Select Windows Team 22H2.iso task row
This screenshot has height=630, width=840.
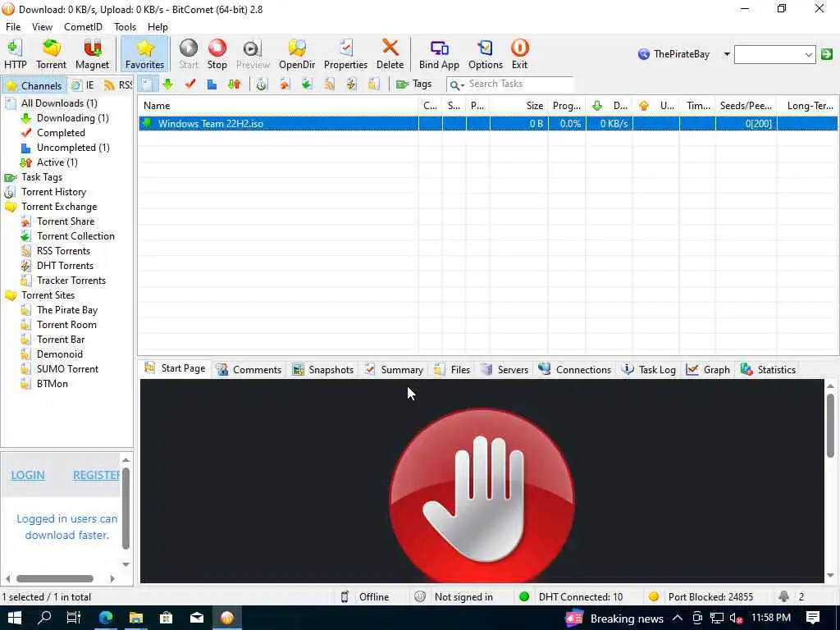(487, 124)
